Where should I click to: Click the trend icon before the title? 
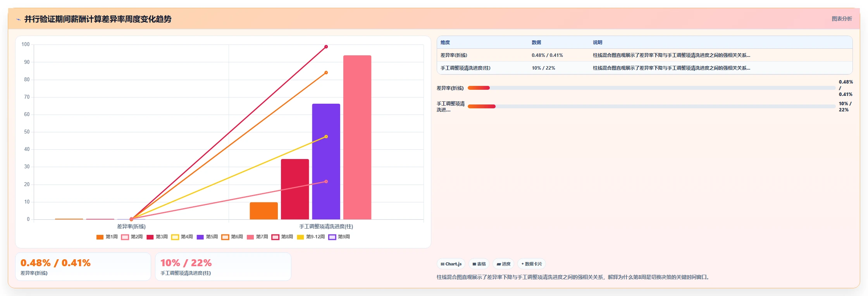click(x=18, y=19)
